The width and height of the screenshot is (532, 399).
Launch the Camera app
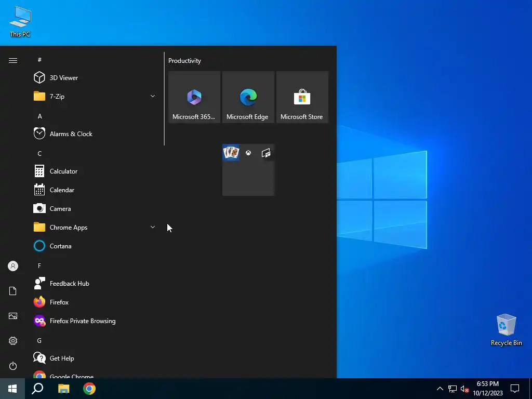coord(95,209)
